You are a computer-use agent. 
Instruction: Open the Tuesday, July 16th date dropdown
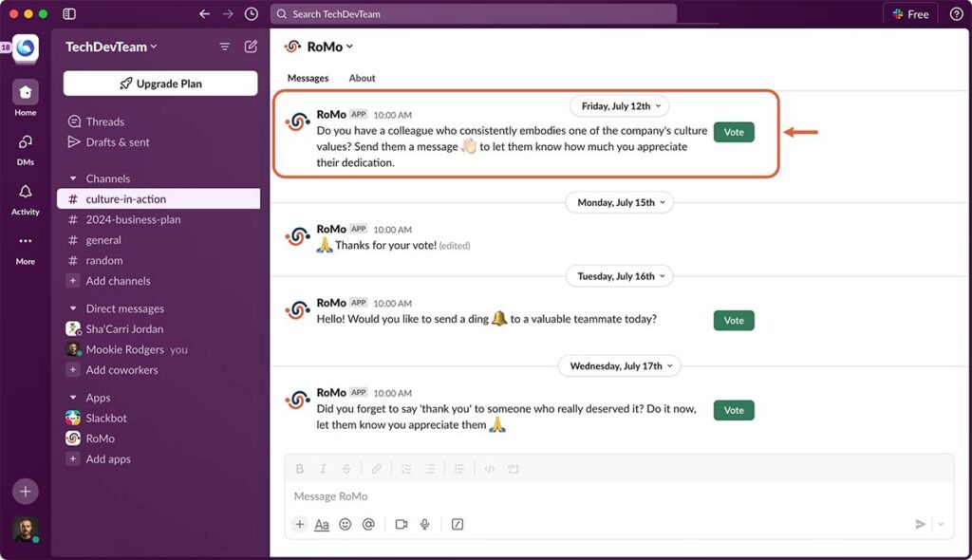click(619, 276)
